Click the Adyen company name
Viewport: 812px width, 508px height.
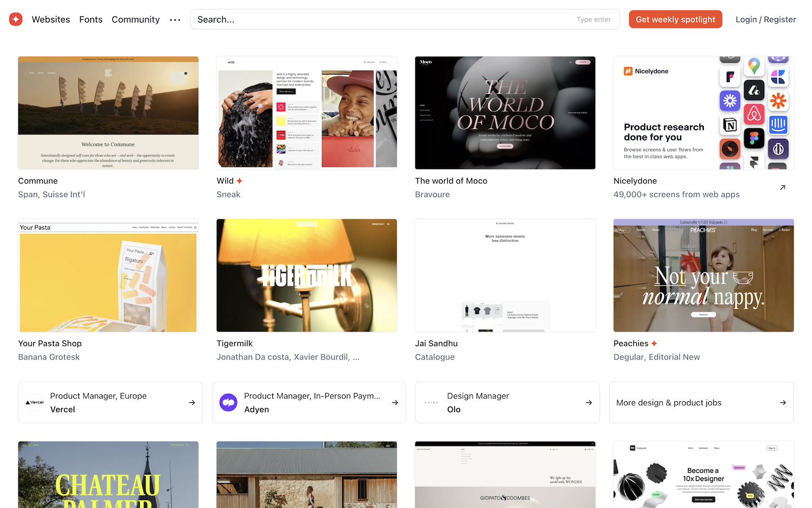(257, 409)
